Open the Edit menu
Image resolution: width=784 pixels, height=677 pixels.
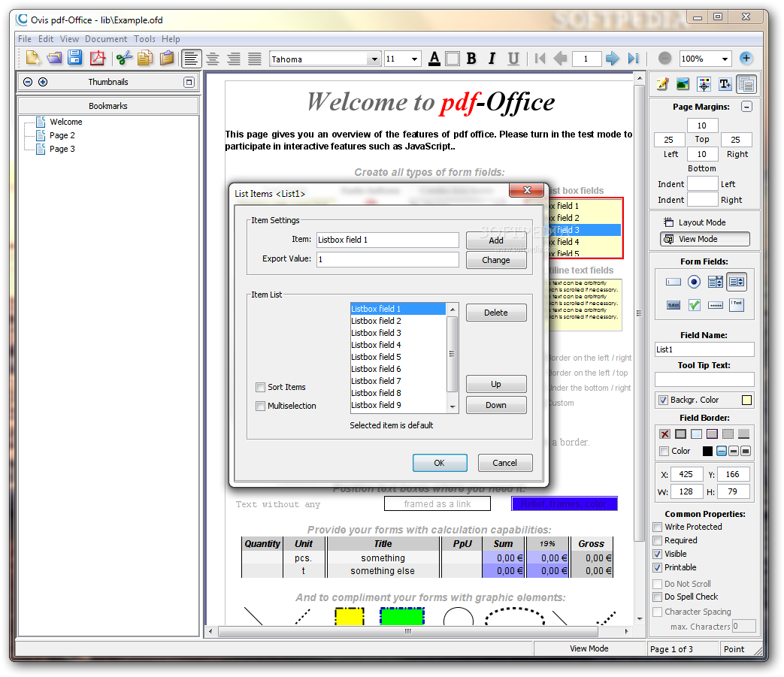tap(46, 39)
